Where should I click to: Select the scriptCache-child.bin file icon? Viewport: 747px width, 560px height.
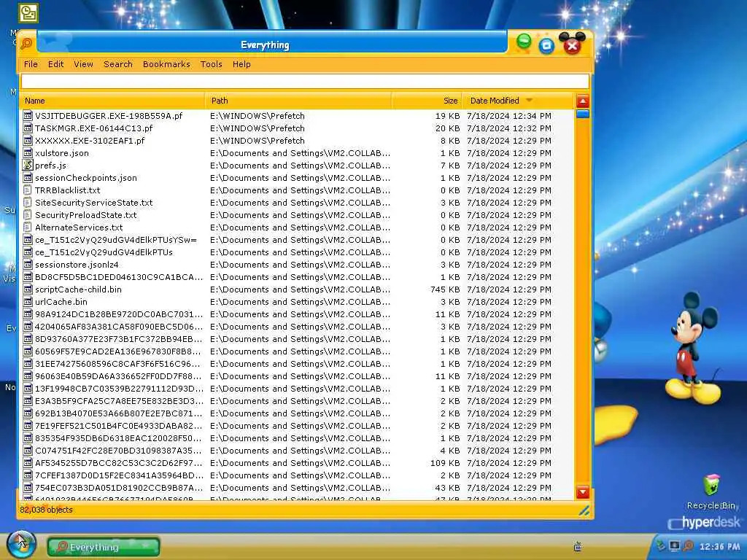pyautogui.click(x=28, y=289)
